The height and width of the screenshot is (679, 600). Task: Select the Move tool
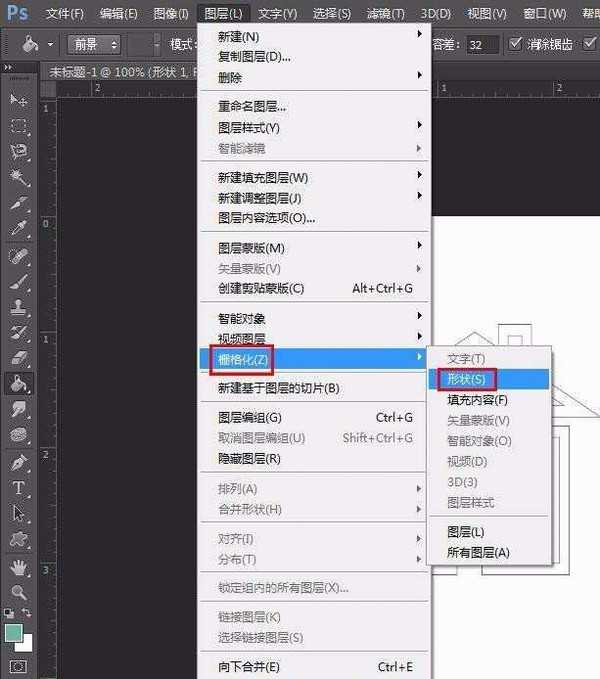coord(18,100)
